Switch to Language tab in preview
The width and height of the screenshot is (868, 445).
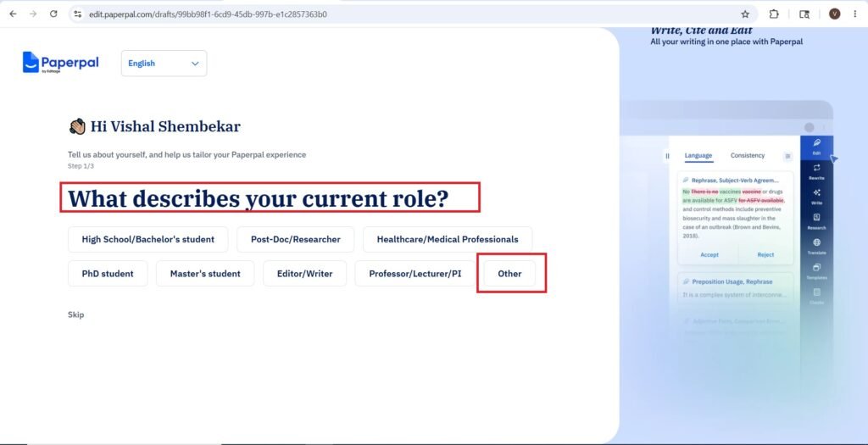pyautogui.click(x=698, y=155)
